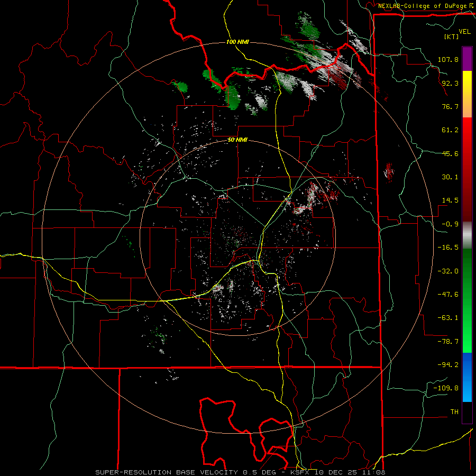The width and height of the screenshot is (476, 476).
Task: Select the -63.1 scale value
Action: (x=448, y=318)
